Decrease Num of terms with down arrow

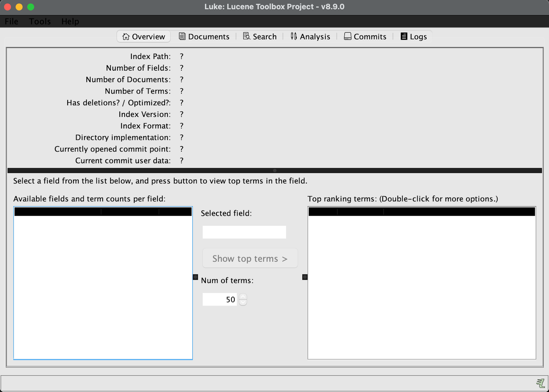point(243,302)
